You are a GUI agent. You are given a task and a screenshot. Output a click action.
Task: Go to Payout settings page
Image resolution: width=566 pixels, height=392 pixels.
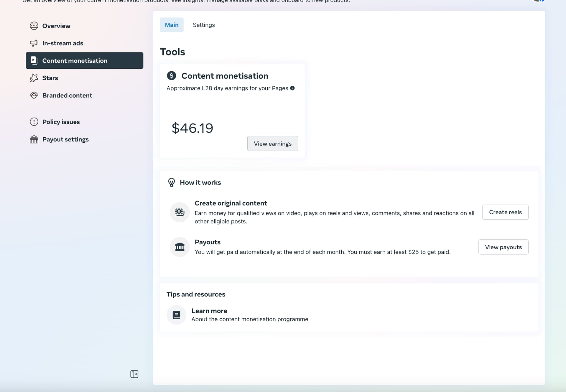[65, 139]
